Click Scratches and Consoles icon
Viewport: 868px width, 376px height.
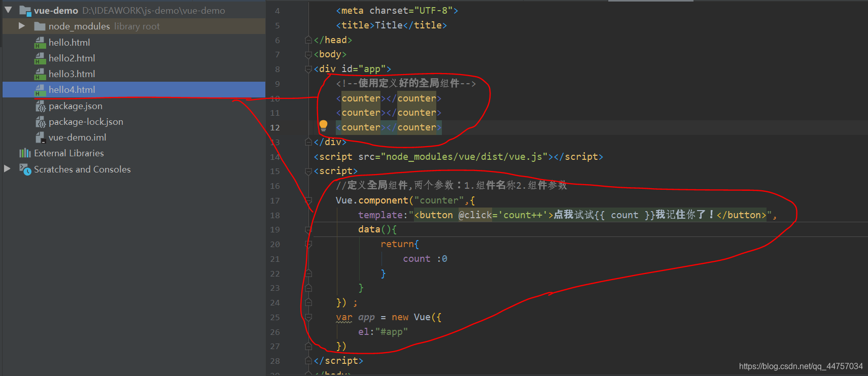[25, 169]
